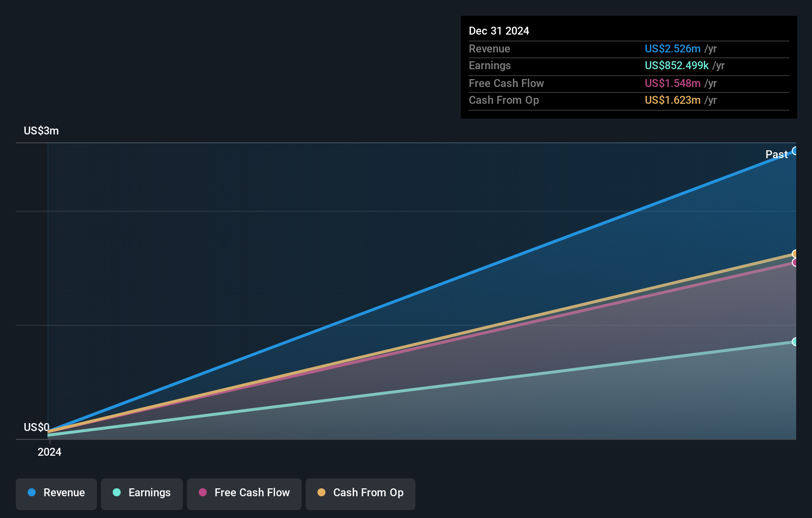Toggle the Revenue series legend button
The height and width of the screenshot is (518, 812).
[x=56, y=493]
